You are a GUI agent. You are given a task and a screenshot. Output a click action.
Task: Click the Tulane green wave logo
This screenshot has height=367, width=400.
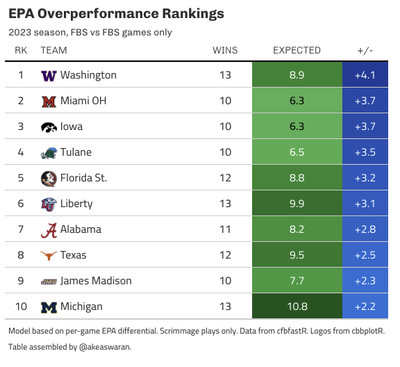[x=49, y=153]
